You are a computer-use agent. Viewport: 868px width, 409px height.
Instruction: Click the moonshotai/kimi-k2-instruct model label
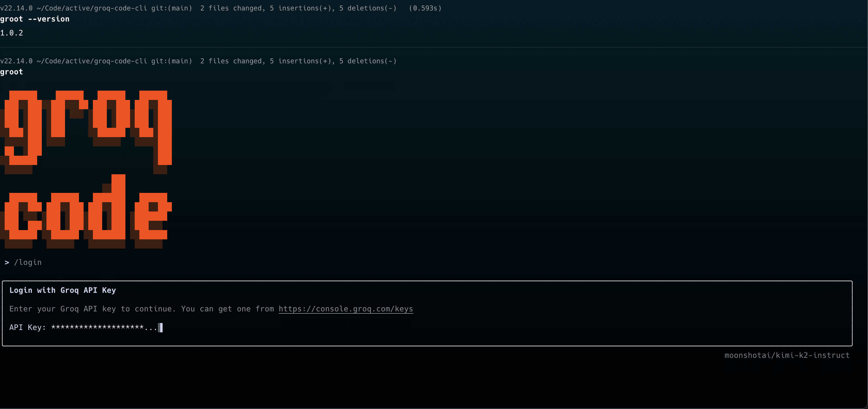(x=787, y=355)
